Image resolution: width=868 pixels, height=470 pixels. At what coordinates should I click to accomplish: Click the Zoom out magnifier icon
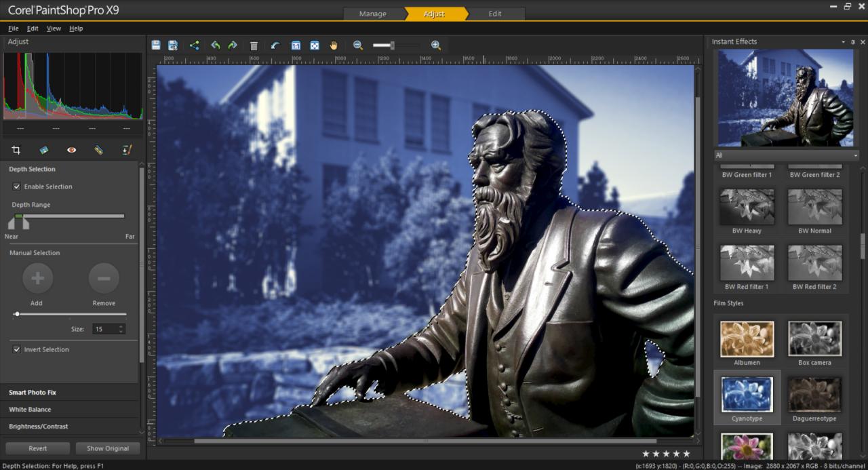(x=357, y=45)
